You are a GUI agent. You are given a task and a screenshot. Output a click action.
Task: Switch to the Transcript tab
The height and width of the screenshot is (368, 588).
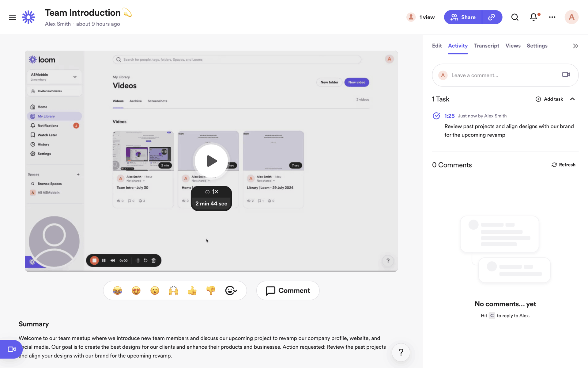[486, 46]
